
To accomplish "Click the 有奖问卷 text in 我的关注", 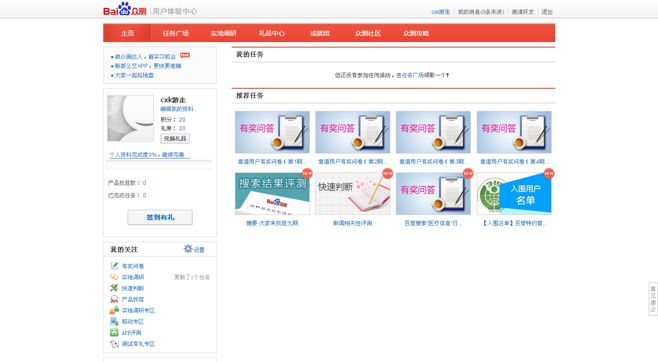I will (x=133, y=266).
